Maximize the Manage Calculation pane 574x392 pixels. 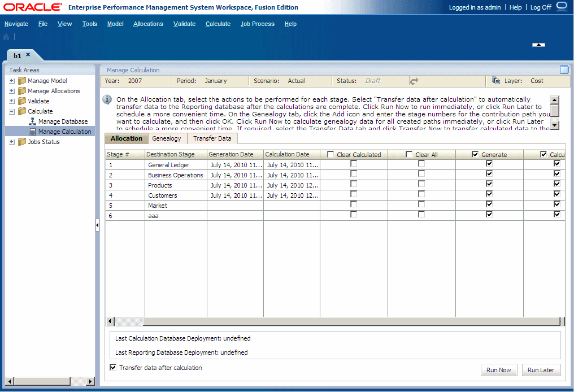tap(564, 69)
